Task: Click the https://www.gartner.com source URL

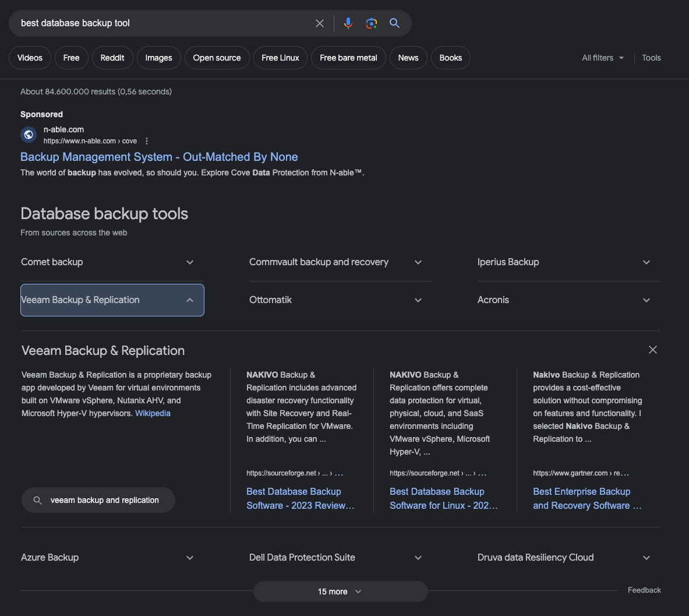Action: 581,473
